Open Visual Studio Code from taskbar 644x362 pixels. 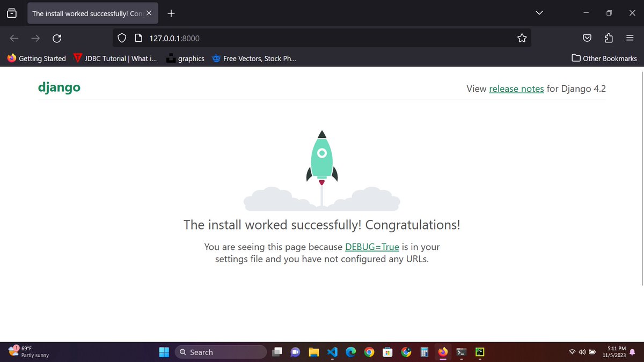click(332, 352)
